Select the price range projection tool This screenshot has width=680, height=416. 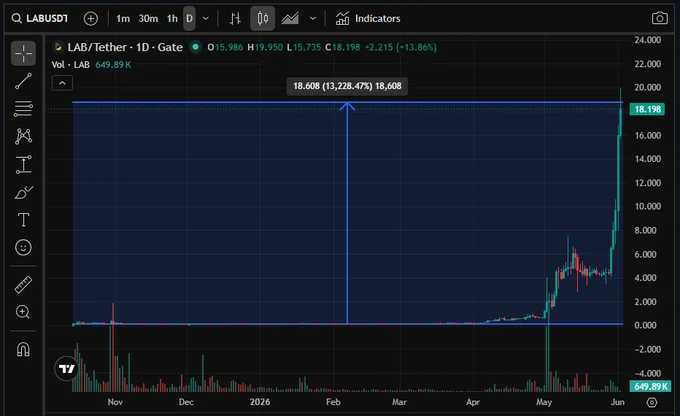pyautogui.click(x=23, y=164)
